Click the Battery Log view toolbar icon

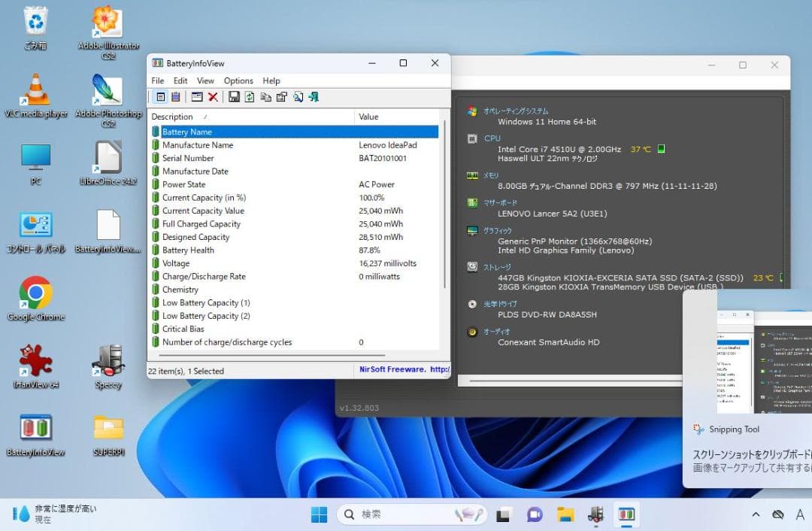point(176,97)
